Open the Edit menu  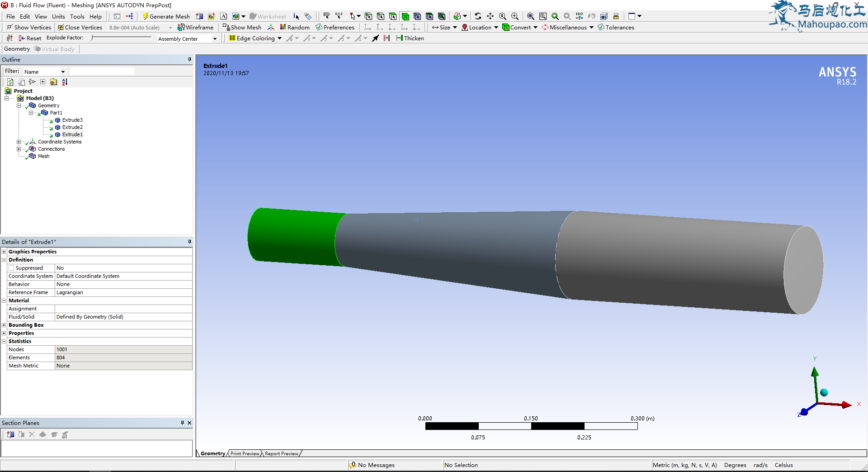25,16
